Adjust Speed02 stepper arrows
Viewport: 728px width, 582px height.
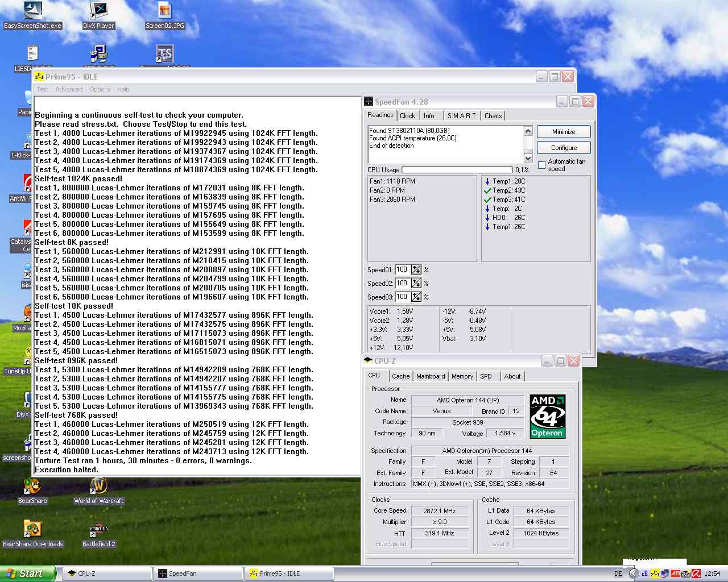(416, 283)
